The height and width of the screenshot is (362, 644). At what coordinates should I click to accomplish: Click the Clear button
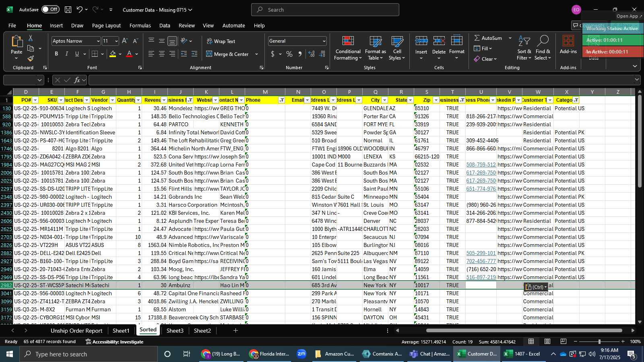pos(485,59)
